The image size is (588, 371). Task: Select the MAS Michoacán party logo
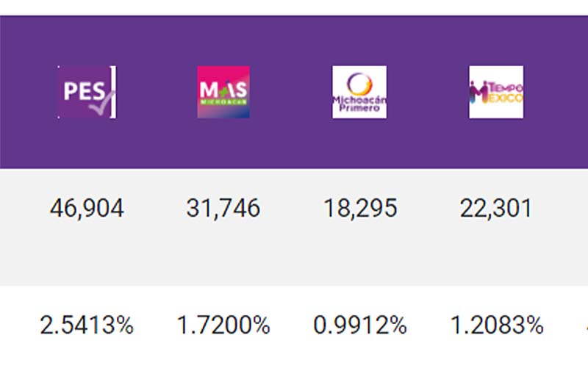pos(223,92)
